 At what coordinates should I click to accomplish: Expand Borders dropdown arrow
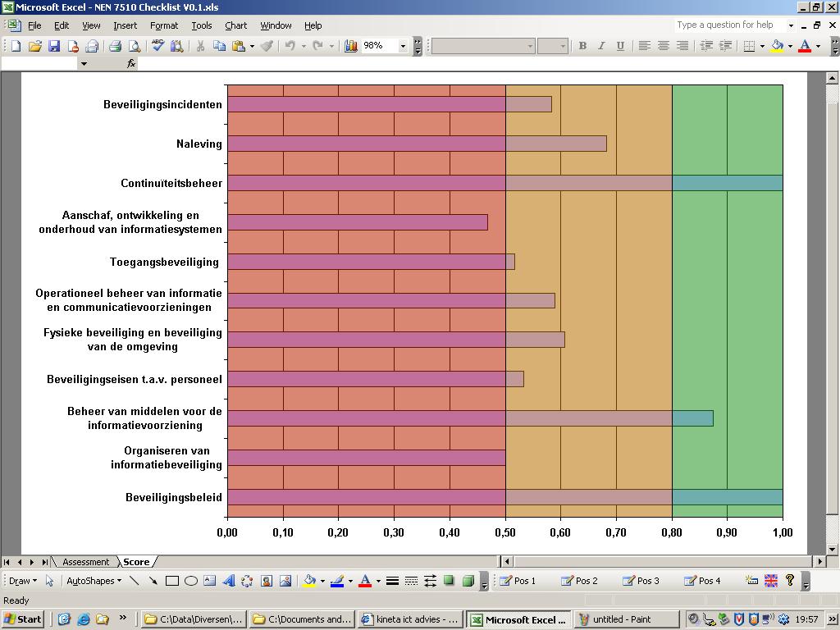tap(762, 47)
